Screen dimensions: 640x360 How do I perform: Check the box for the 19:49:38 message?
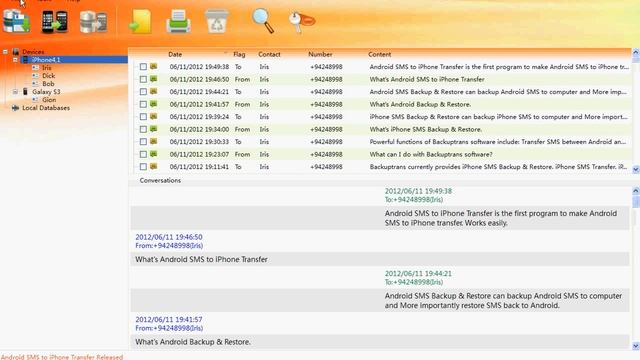143,67
